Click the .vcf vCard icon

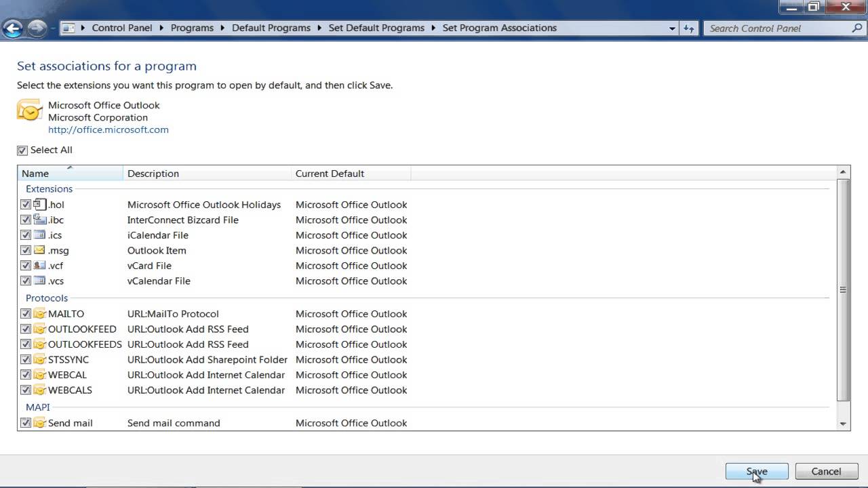point(39,265)
